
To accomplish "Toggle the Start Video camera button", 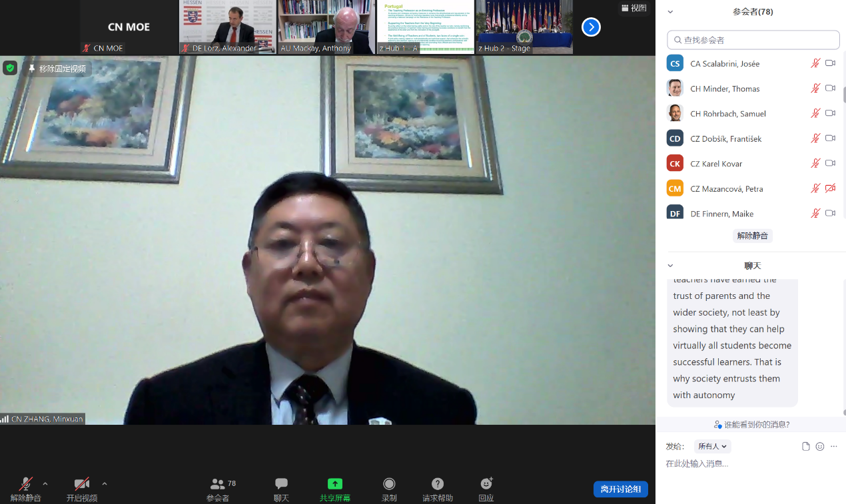I will (x=81, y=484).
